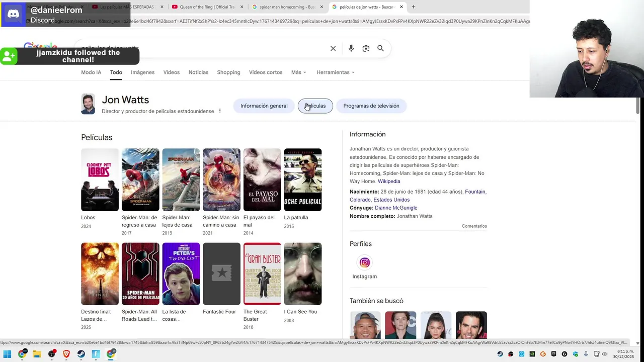Screen dimensions: 644x362
Task: Open the Dianne McGunigle spouse link
Action: pos(396,208)
